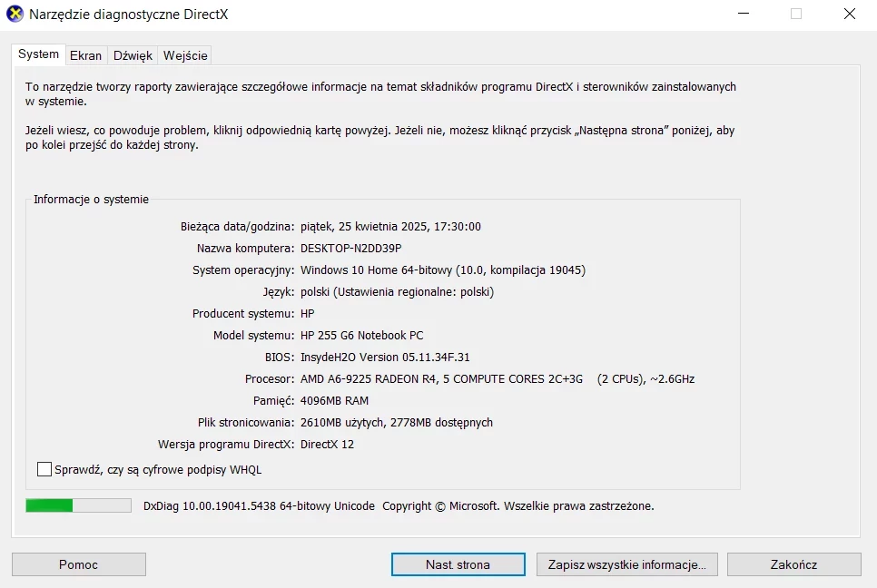This screenshot has width=877, height=588.
Task: Go to next page with Nast. strona
Action: [x=458, y=564]
